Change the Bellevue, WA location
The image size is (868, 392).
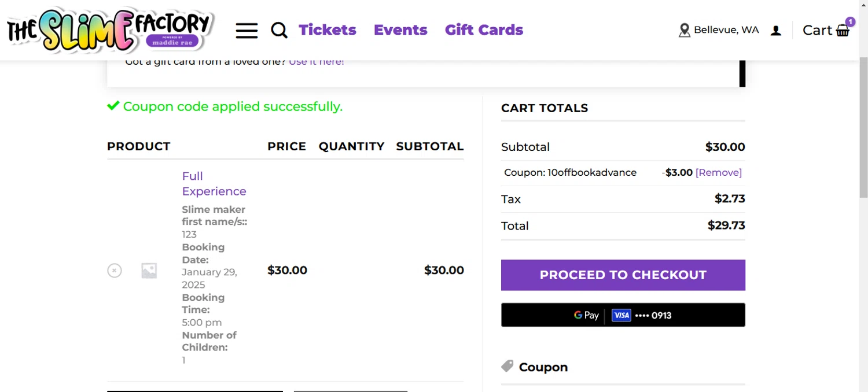pos(726,30)
